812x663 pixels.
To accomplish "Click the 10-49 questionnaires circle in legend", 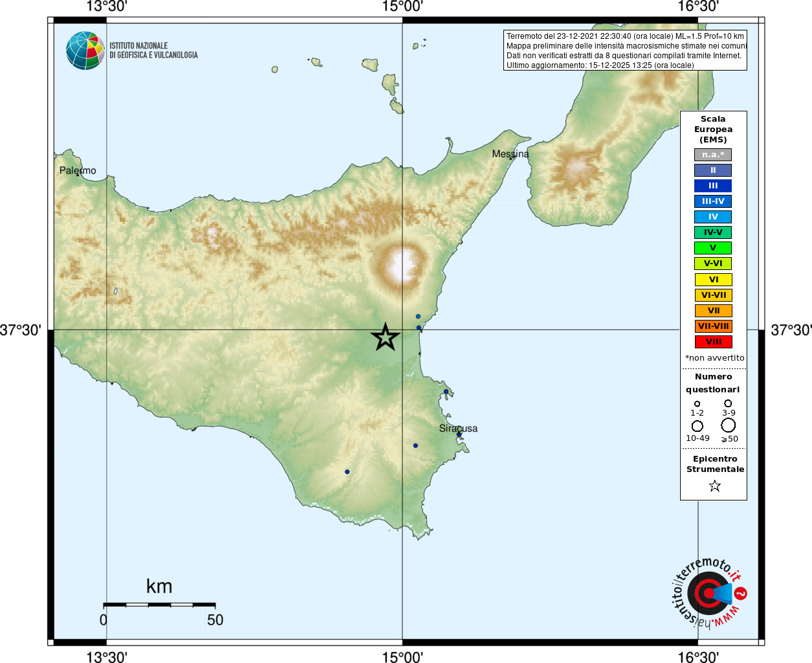I will [x=697, y=426].
